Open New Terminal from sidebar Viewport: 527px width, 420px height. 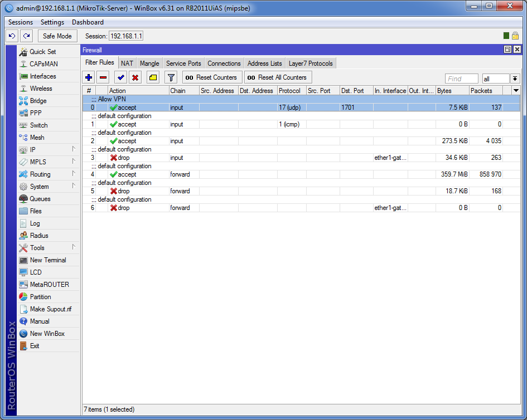(49, 260)
